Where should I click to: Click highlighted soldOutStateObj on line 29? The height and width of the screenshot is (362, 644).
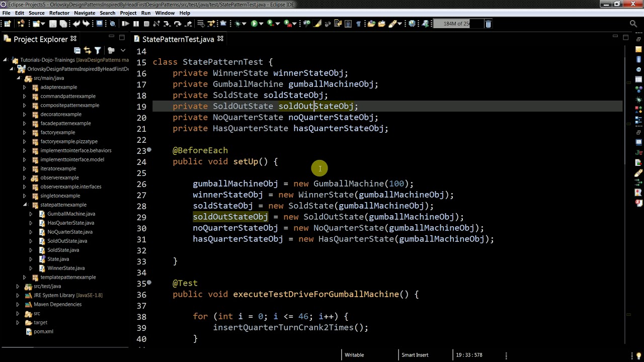230,217
